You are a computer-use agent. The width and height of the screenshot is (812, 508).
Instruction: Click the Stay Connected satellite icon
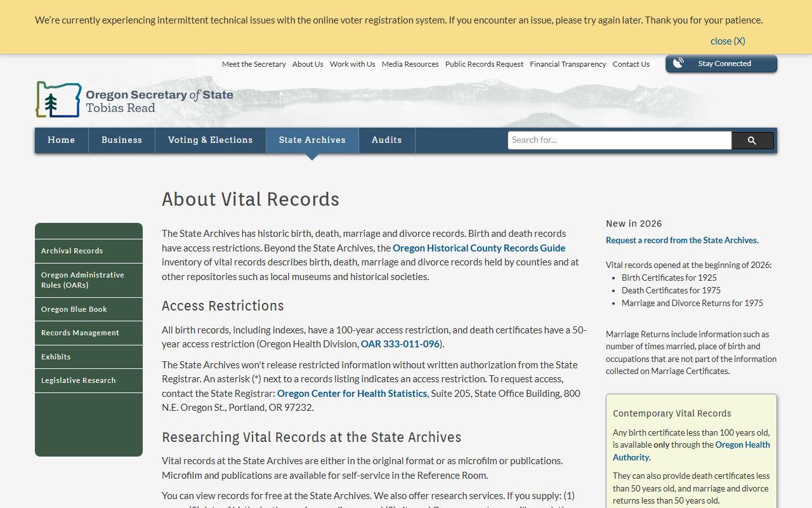[678, 63]
